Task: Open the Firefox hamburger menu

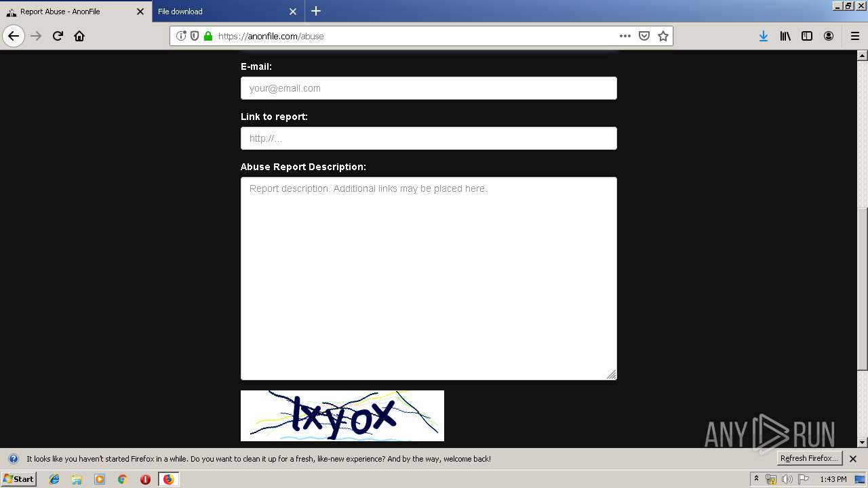Action: click(x=854, y=36)
